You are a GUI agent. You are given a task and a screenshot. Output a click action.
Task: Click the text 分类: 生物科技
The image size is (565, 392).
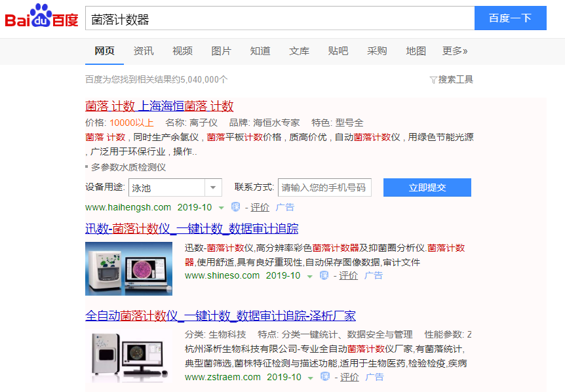pyautogui.click(x=216, y=335)
